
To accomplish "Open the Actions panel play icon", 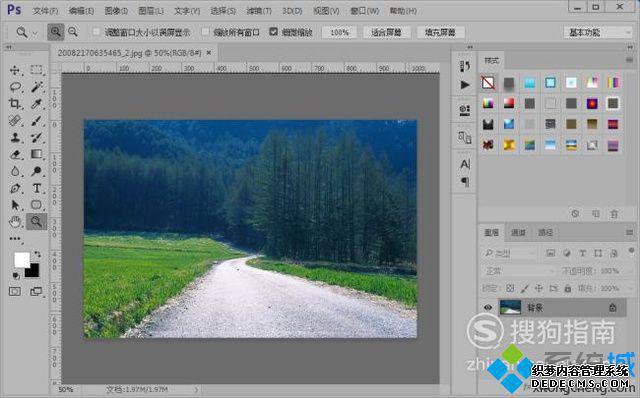I will click(464, 84).
